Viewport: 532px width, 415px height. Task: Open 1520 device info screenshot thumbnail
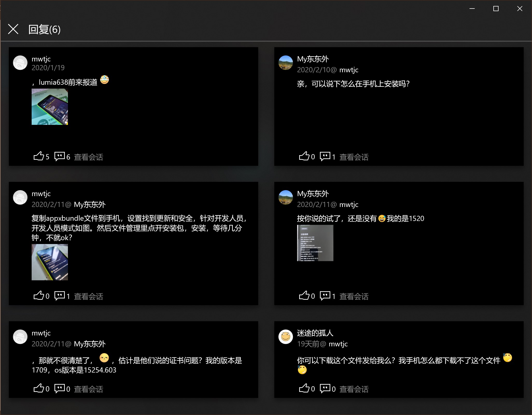(x=315, y=243)
